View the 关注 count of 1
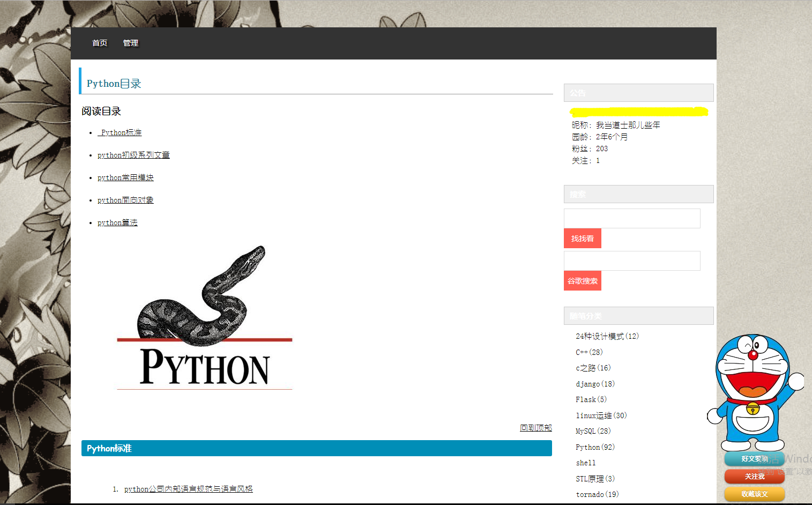Viewport: 812px width, 505px height. coord(598,160)
